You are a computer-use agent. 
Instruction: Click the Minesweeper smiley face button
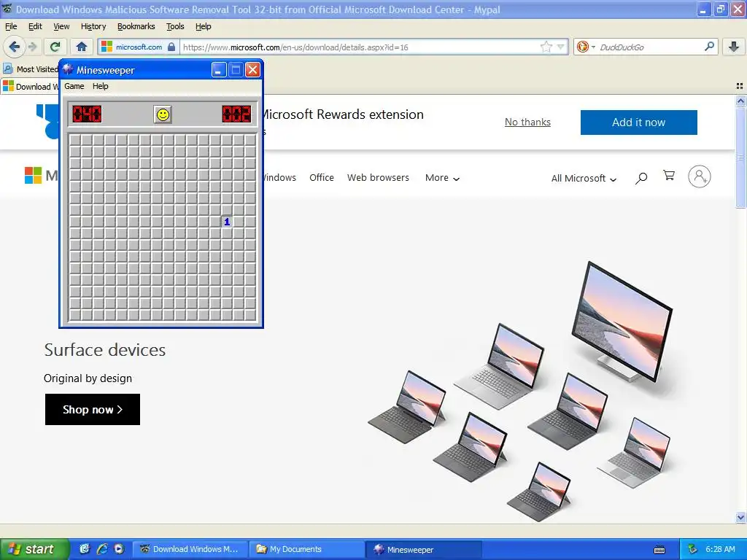point(163,114)
